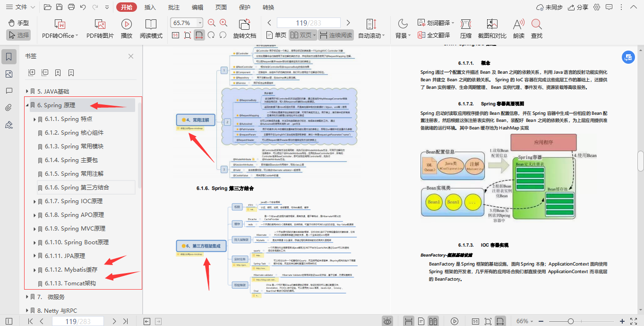
Task: Open screenshot and compare (截图和对比)
Action: (x=492, y=29)
